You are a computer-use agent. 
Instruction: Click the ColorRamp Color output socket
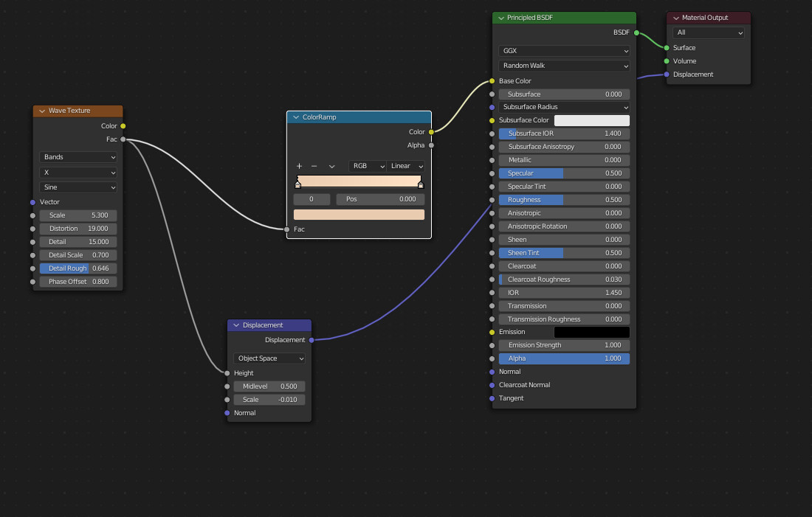431,132
